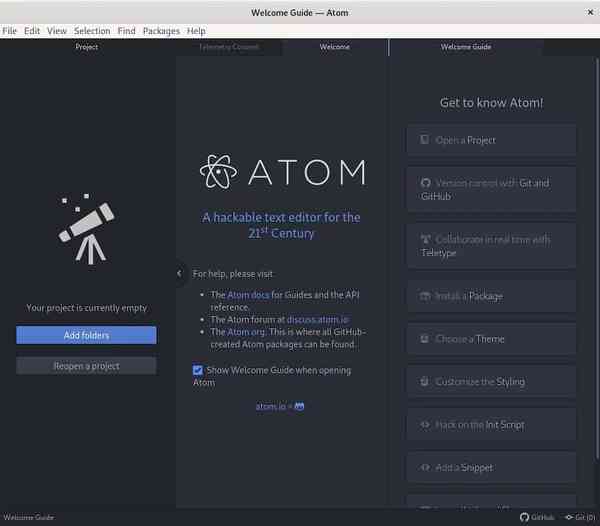
Task: Click Your project is currently empty text
Action: 86,308
